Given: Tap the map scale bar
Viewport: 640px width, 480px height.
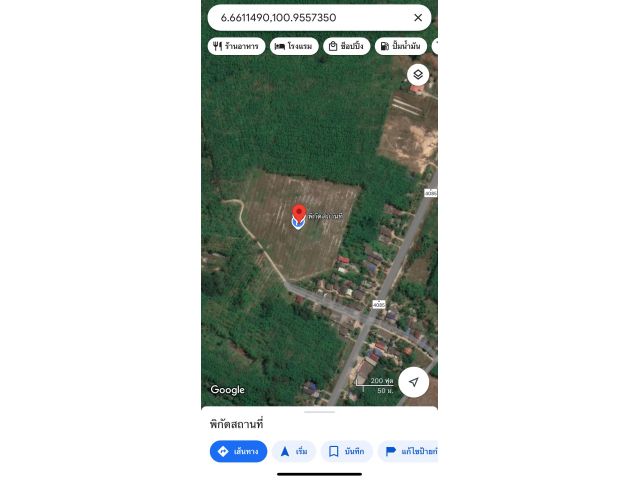Looking at the screenshot, I should tap(375, 385).
